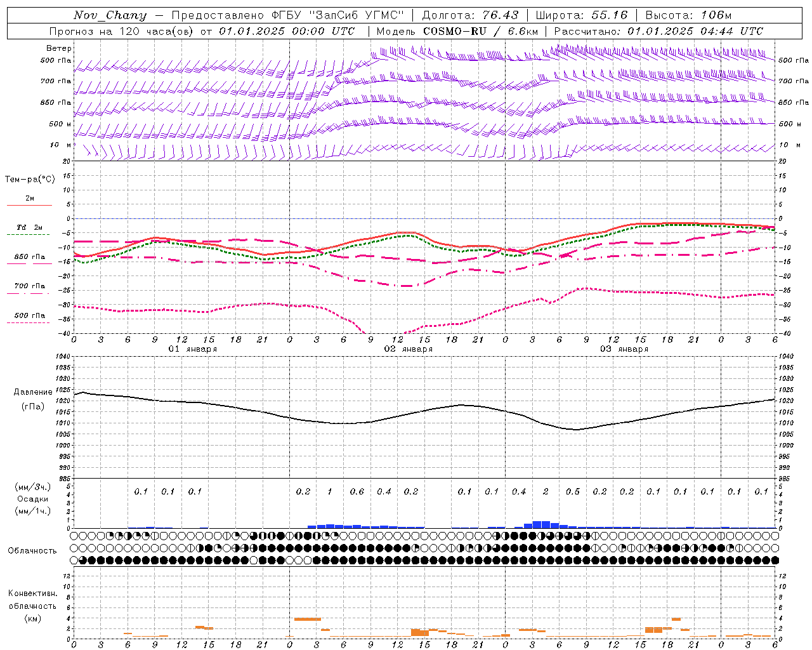Click the '01 января' date label
This screenshot has height=650, width=812.
coord(192,349)
